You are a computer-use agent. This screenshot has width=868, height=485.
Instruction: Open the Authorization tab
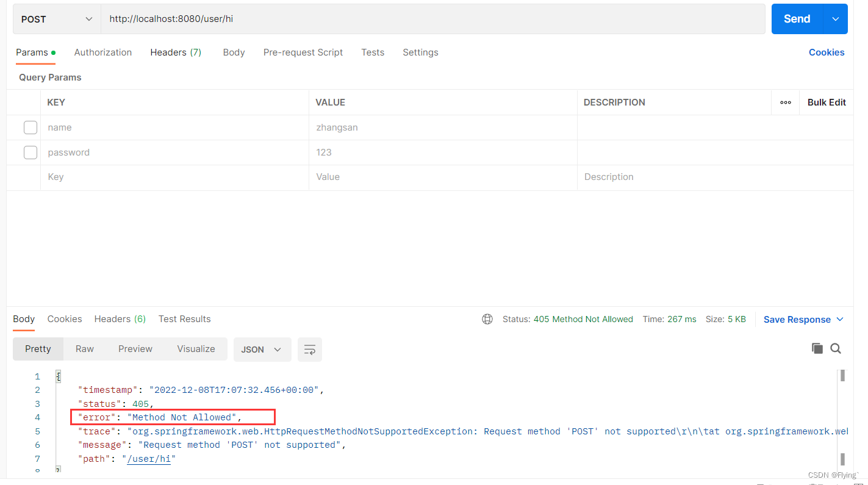(x=103, y=52)
